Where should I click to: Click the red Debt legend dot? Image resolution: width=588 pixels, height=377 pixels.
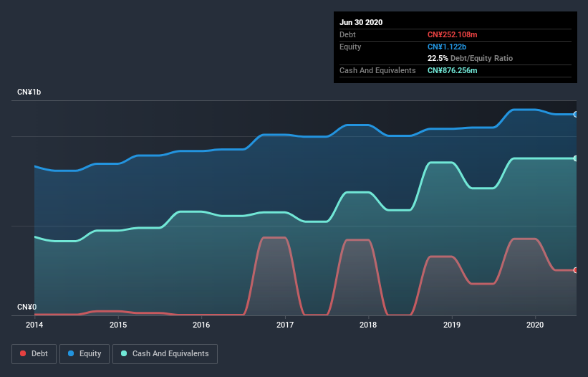23,353
